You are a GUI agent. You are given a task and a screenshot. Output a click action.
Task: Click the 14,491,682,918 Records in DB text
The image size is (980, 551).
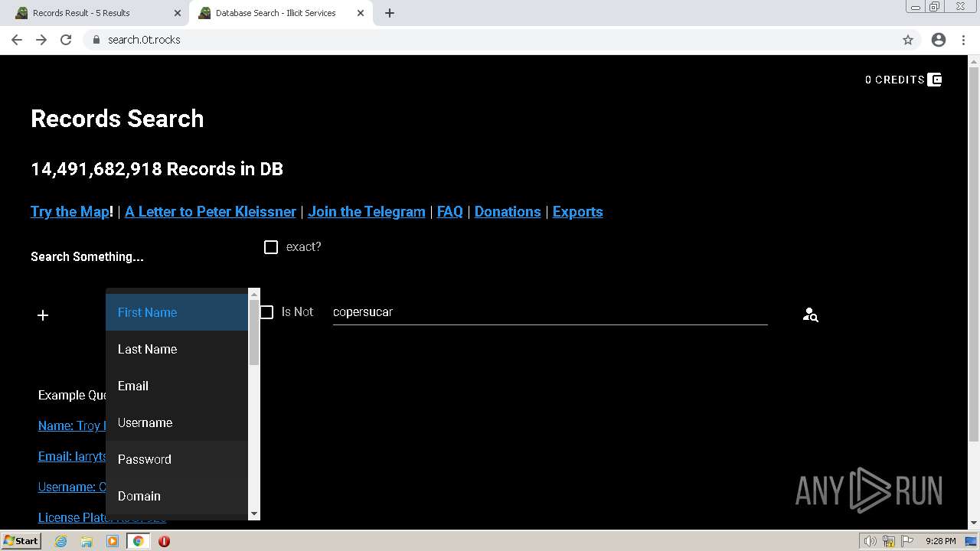[157, 169]
